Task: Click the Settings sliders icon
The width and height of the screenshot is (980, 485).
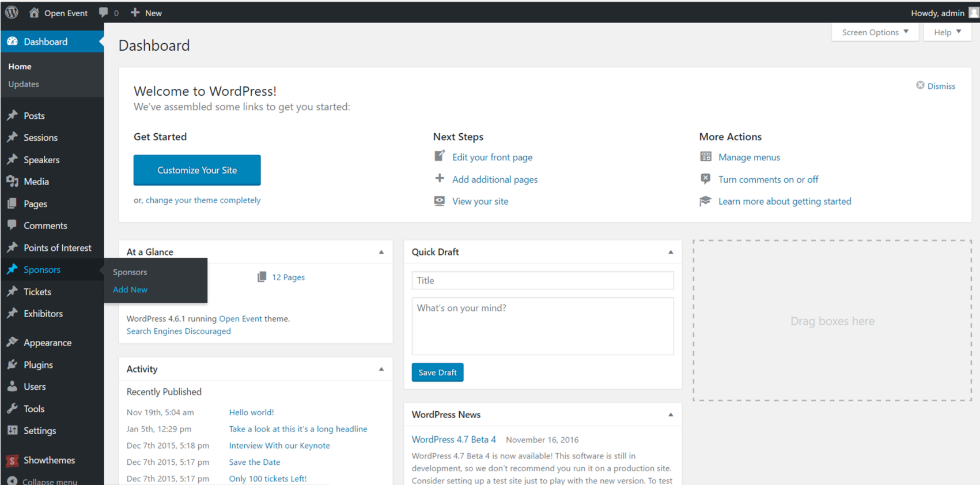Action: click(x=12, y=430)
